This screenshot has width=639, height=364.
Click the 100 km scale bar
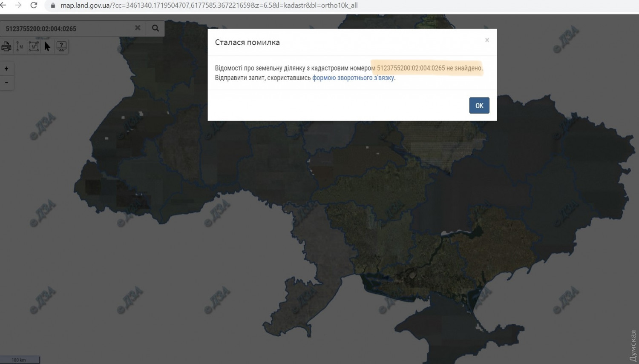(x=19, y=360)
